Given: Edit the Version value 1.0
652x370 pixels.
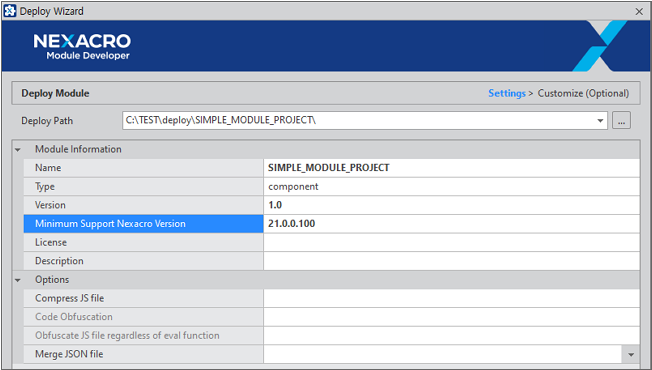Looking at the screenshot, I should pos(451,205).
